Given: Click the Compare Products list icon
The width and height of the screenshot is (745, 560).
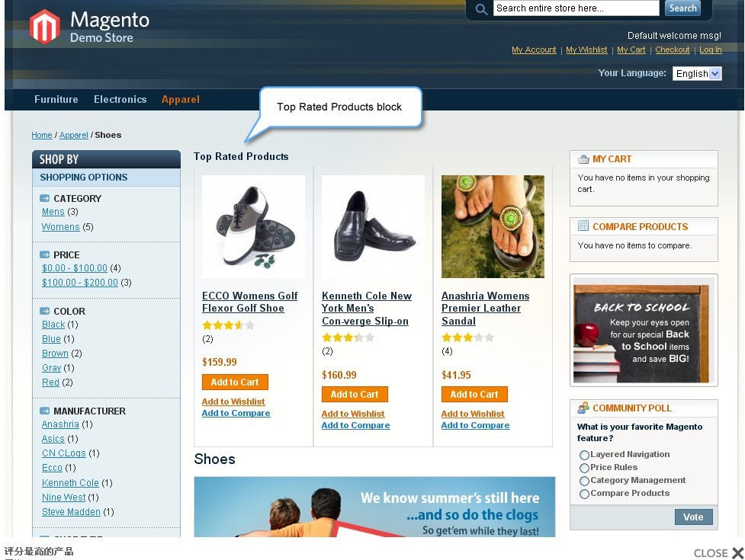Looking at the screenshot, I should [x=583, y=226].
